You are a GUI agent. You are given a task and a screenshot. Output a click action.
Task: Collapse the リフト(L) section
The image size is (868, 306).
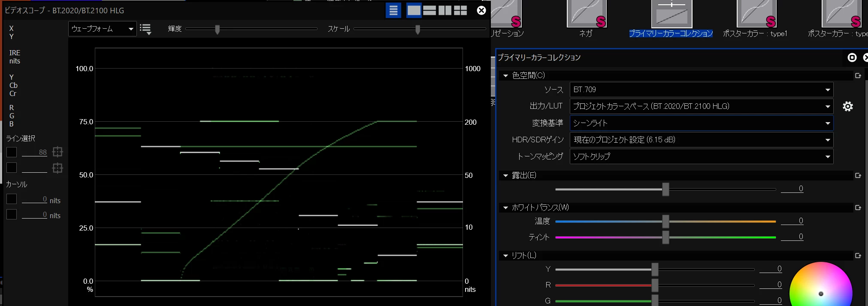tap(505, 256)
